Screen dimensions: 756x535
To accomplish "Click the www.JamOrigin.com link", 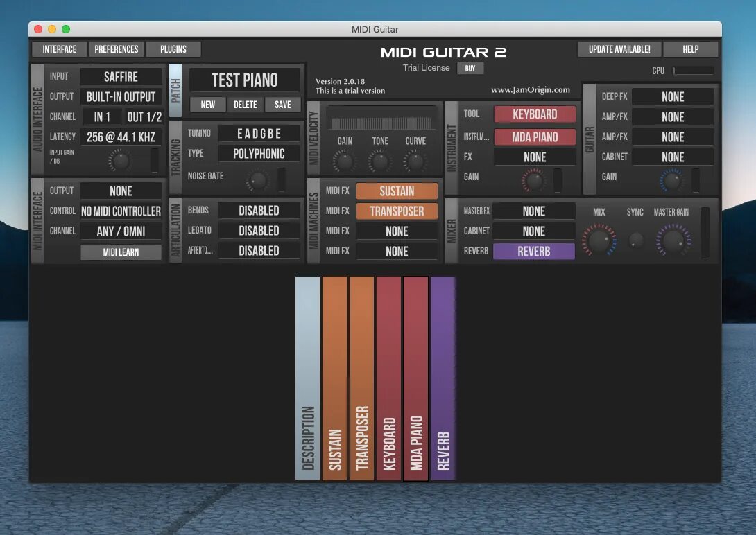I will (531, 90).
